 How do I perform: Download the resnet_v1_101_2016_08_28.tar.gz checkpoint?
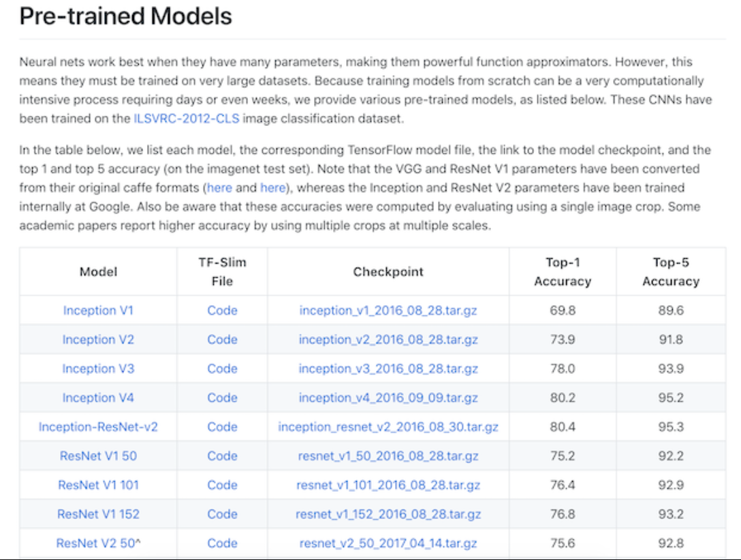click(388, 485)
